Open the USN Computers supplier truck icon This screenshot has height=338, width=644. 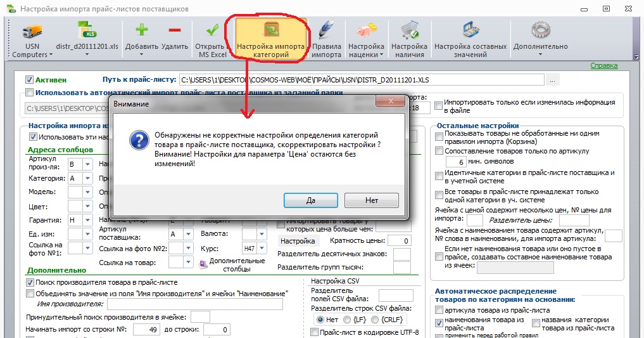coord(32,31)
